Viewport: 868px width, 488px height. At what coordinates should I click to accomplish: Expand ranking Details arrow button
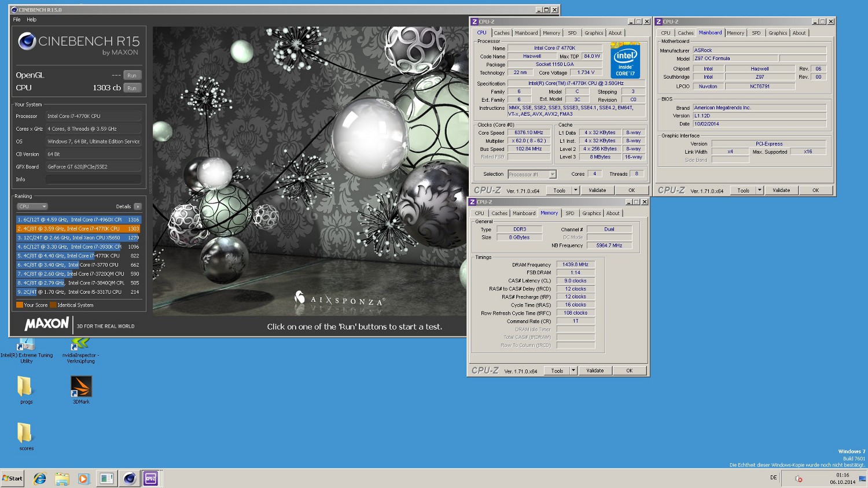[138, 206]
